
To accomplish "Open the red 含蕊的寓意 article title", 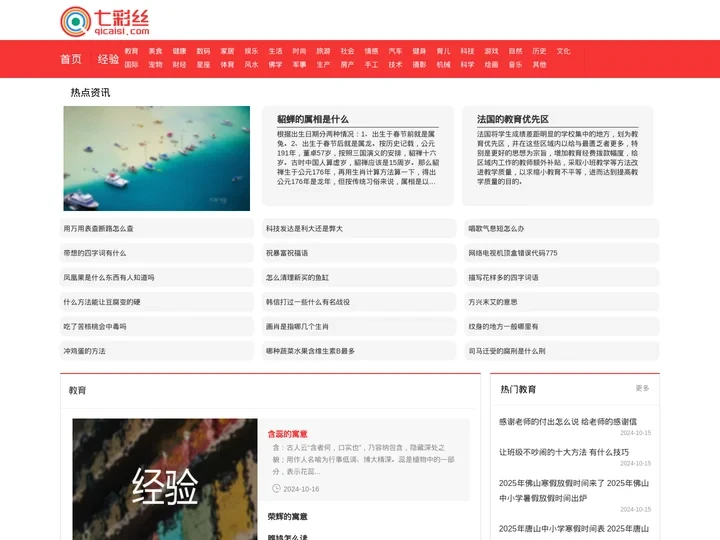I will (287, 434).
